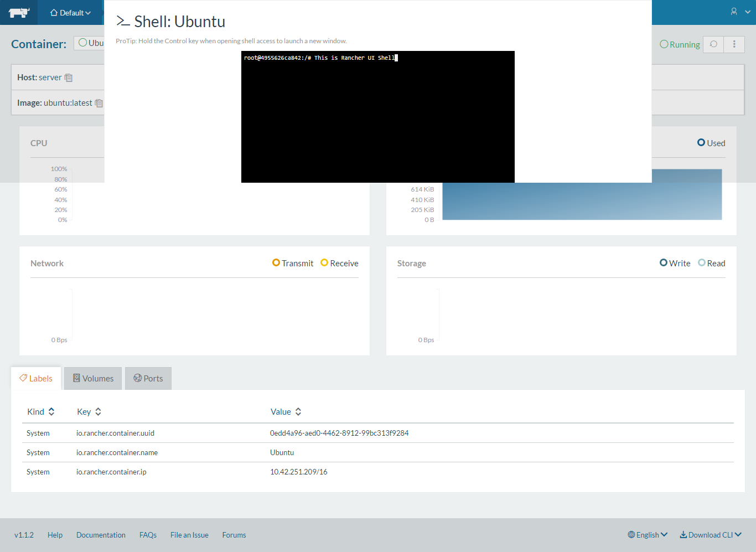Screen dimensions: 756x552
Task: Open the Forums footer link
Action: coord(234,535)
